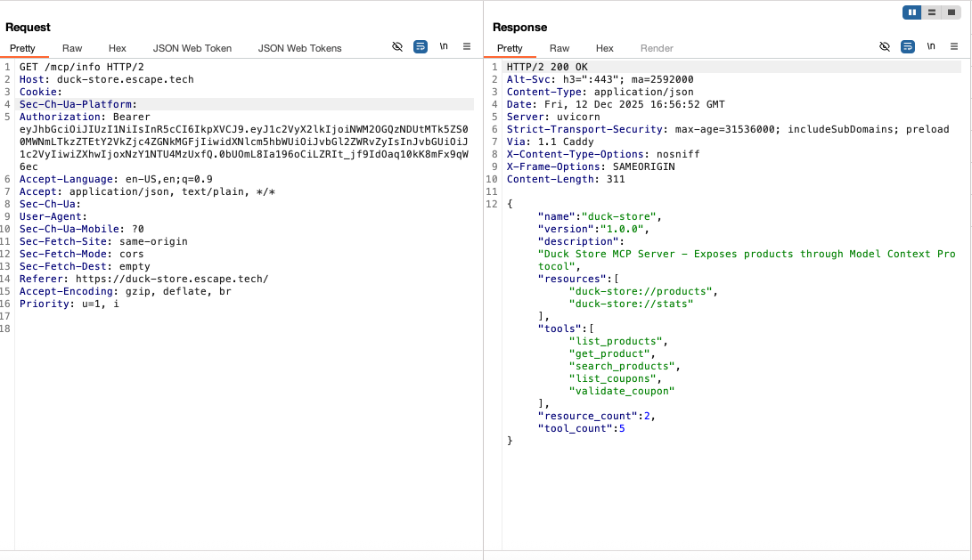This screenshot has height=560, width=972.
Task: Switch to the single maximized pane layout icon
Action: [952, 12]
